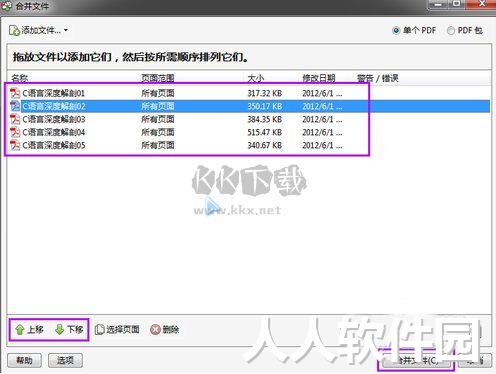This screenshot has width=496, height=374.
Task: Click size value 317.32 KB
Action: pos(265,93)
